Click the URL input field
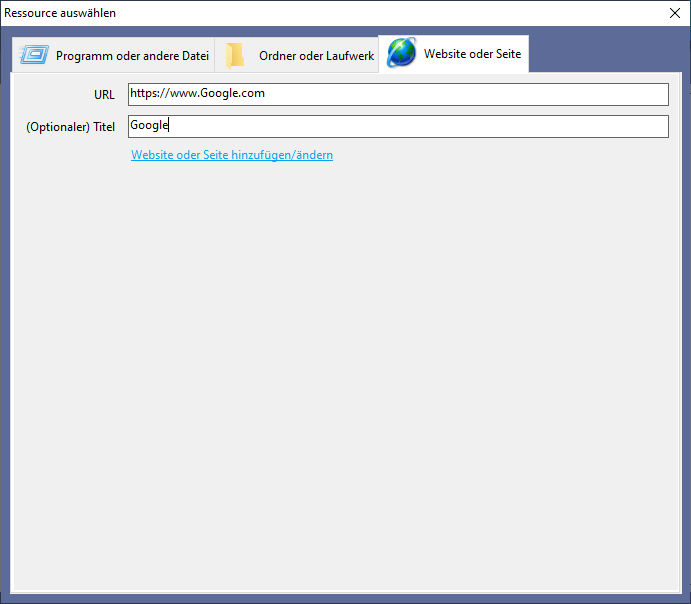This screenshot has height=604, width=691. coord(398,94)
